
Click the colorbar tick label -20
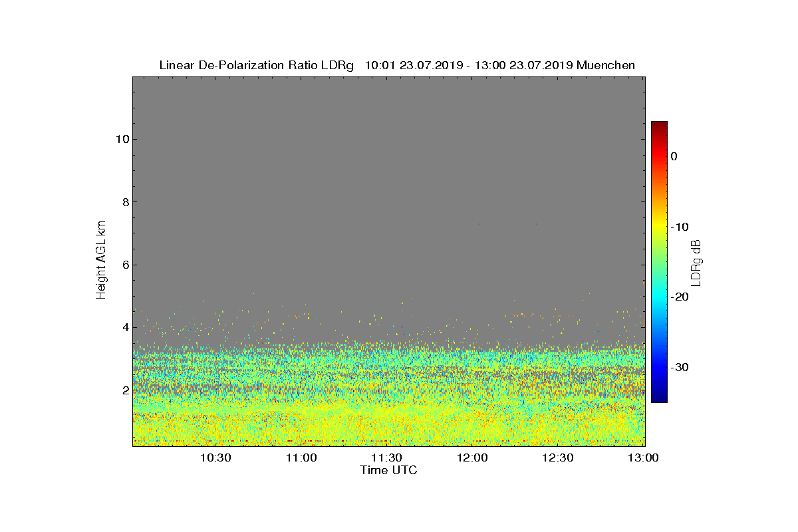680,297
